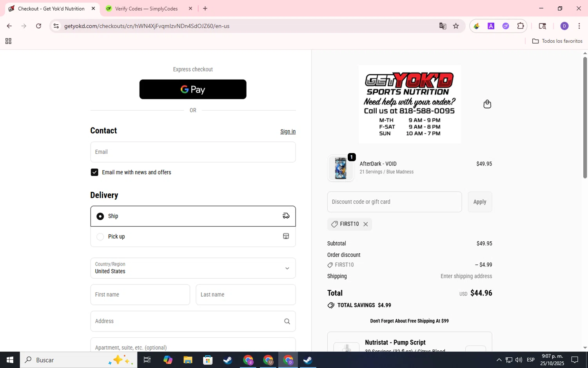
Task: Click the tab search media icon
Action: pyautogui.click(x=543, y=26)
